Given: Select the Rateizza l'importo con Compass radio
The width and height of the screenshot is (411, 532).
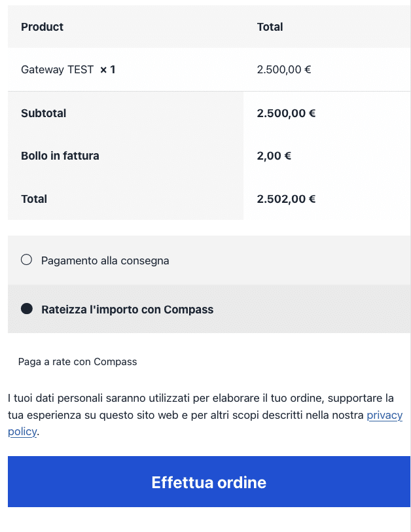Looking at the screenshot, I should point(27,309).
